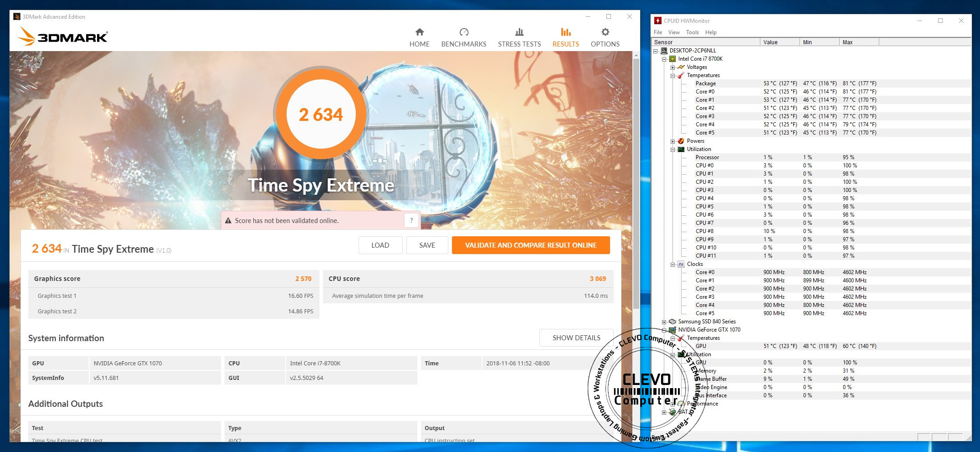Click the drive icon for Samsung SSD
Screen dimensions: 980x452
(672, 322)
